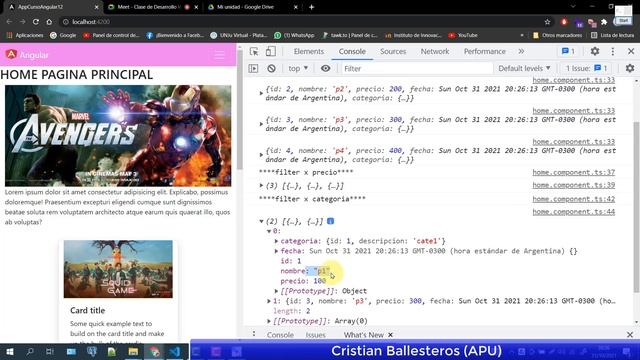
Task: Select the drawer Issues tab
Action: 316,335
